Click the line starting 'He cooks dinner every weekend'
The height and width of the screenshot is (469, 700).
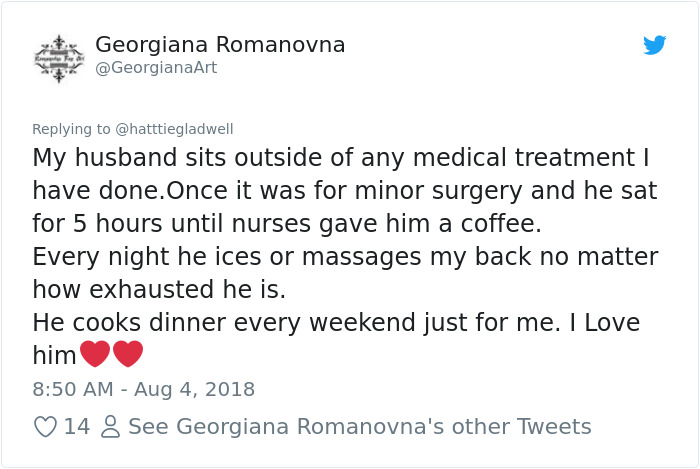point(336,323)
